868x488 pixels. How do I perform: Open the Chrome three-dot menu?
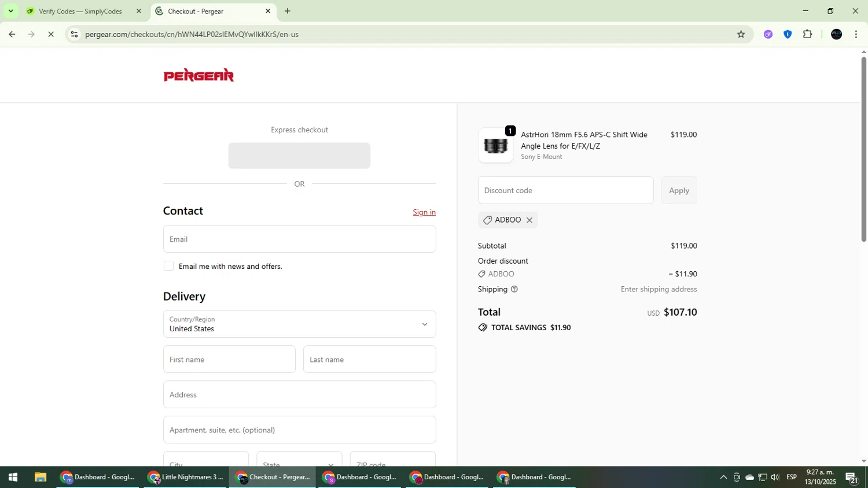point(856,34)
